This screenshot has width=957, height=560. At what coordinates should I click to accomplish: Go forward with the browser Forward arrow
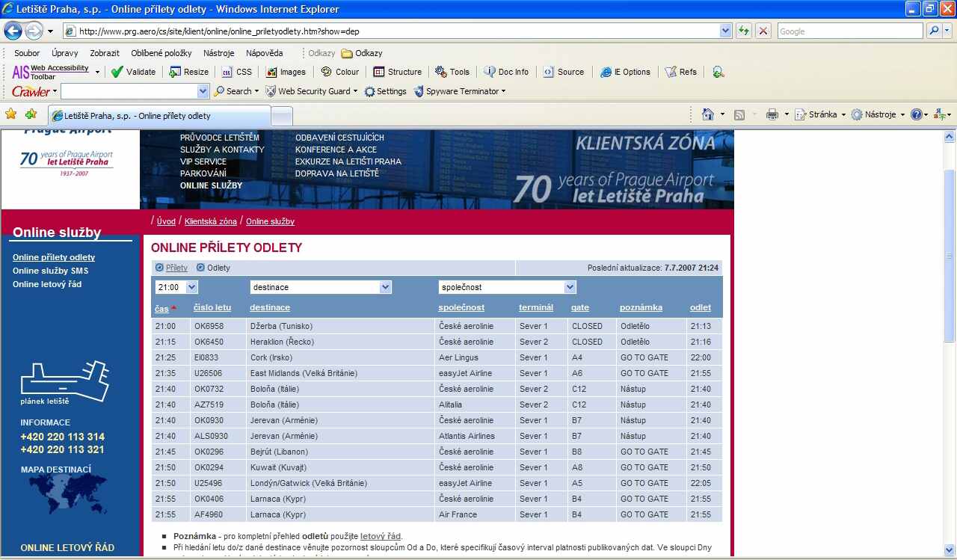pos(34,31)
